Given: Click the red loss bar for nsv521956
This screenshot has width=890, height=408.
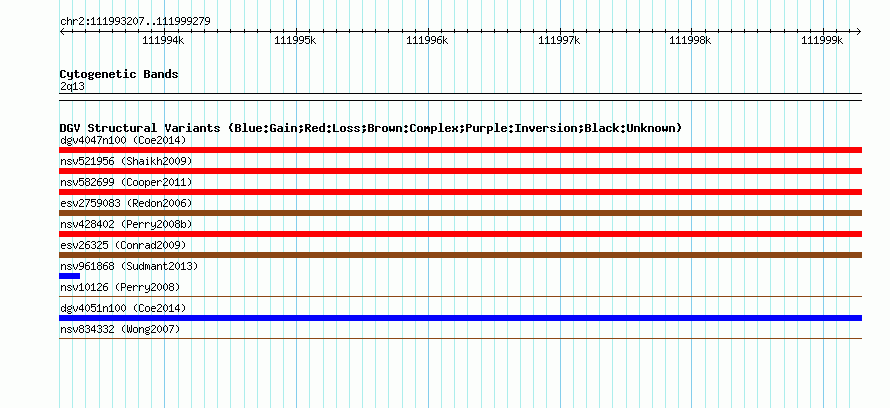Looking at the screenshot, I should [460, 171].
